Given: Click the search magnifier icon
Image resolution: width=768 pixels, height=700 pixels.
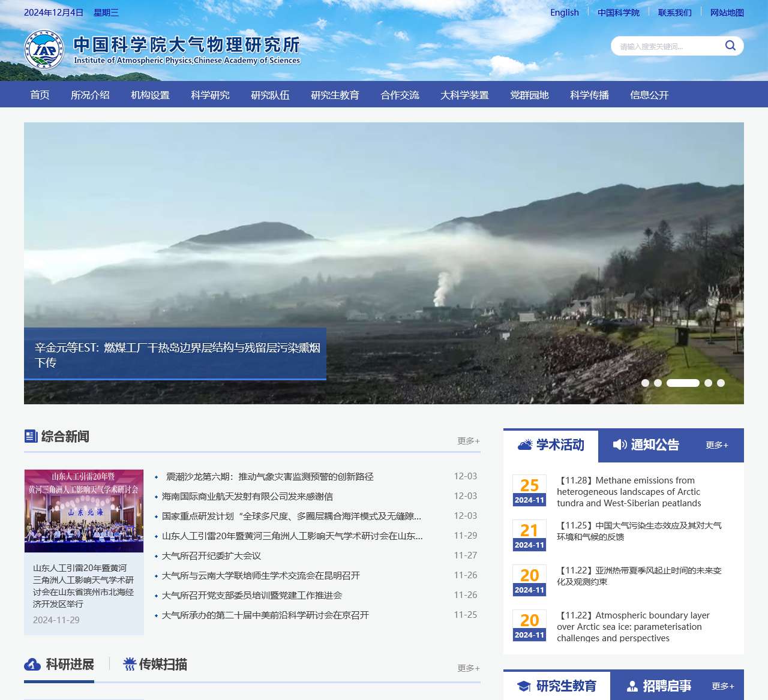Looking at the screenshot, I should [730, 46].
